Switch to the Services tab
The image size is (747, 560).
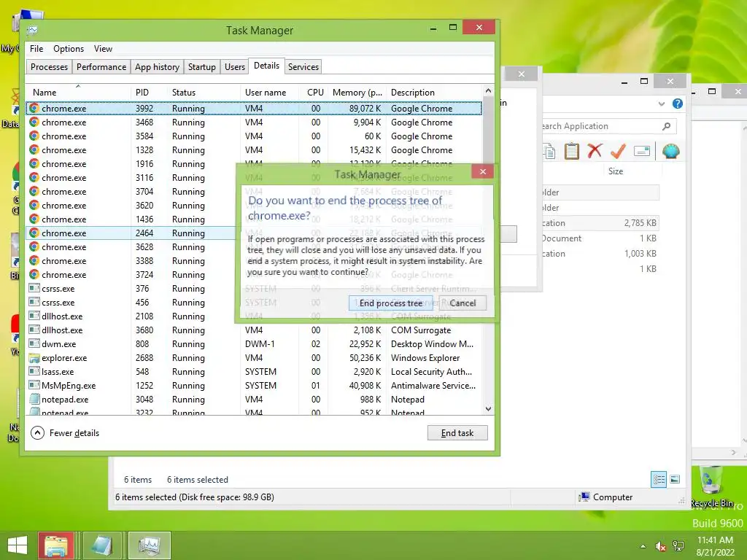[x=303, y=66]
